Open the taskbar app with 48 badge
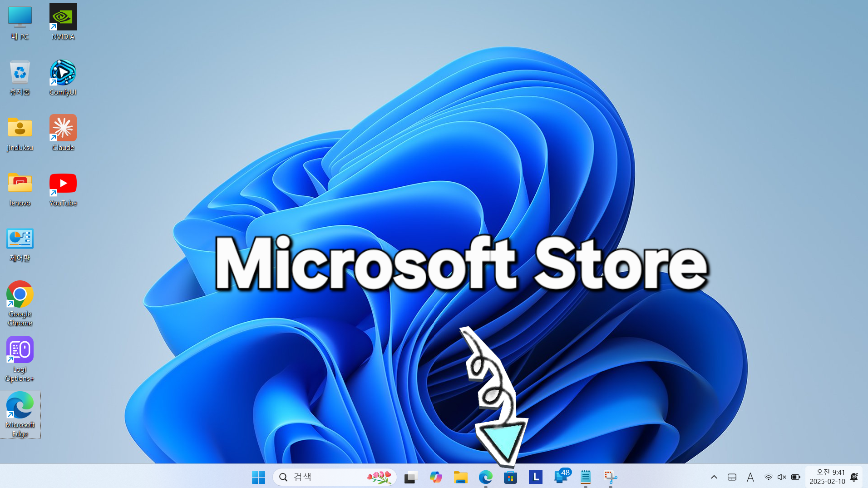 (562, 477)
